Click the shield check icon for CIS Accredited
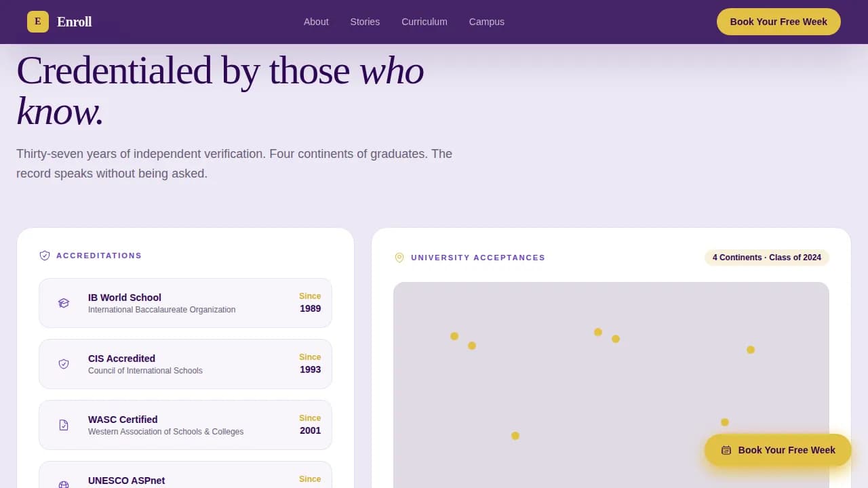 pos(64,364)
